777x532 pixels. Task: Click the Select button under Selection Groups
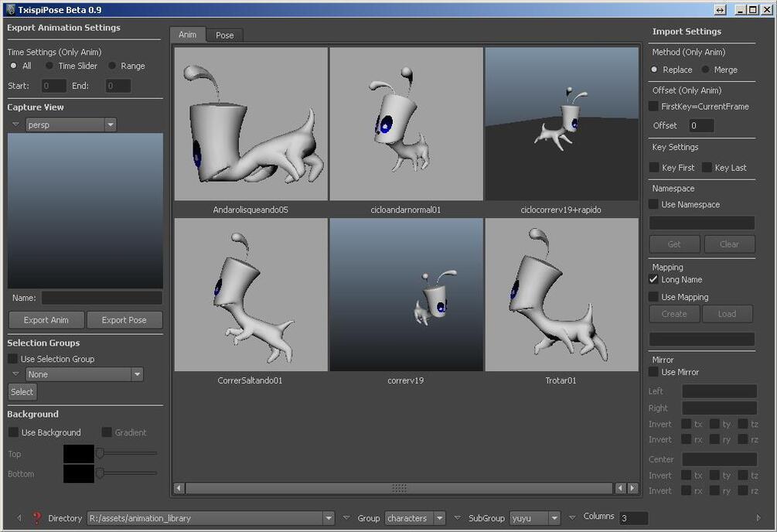pos(22,392)
